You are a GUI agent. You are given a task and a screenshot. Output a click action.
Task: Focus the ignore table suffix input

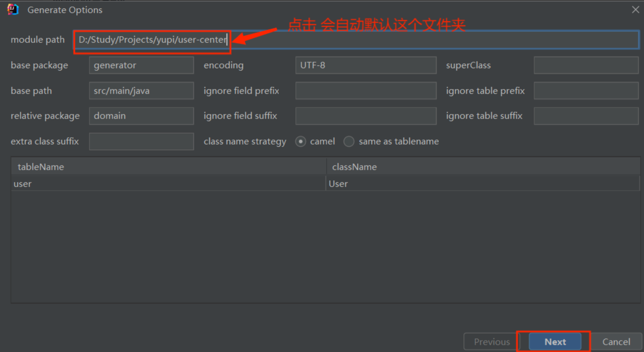pyautogui.click(x=586, y=116)
